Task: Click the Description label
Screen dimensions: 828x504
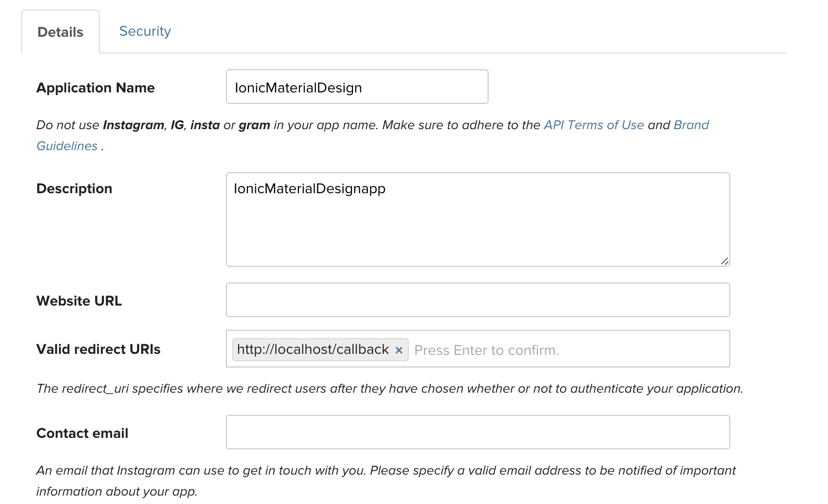Action: pyautogui.click(x=74, y=188)
